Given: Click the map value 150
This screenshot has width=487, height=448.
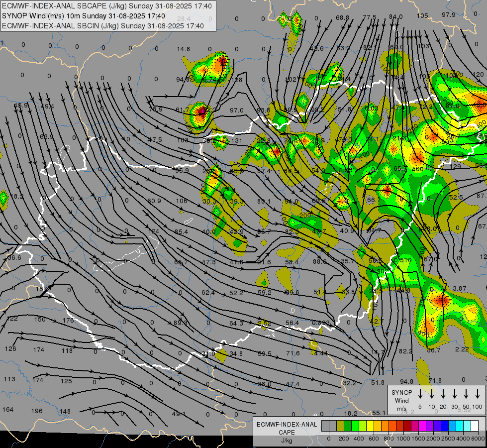Looking at the screenshot, I should (40, 319).
